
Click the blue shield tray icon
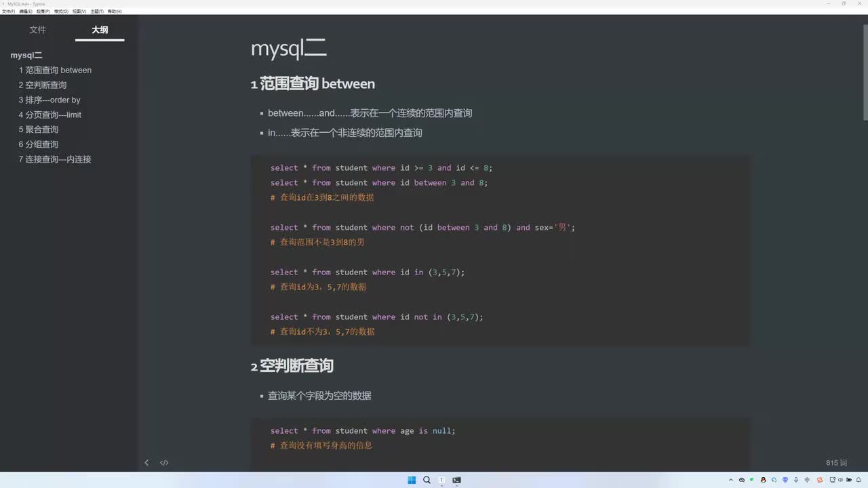(785, 480)
